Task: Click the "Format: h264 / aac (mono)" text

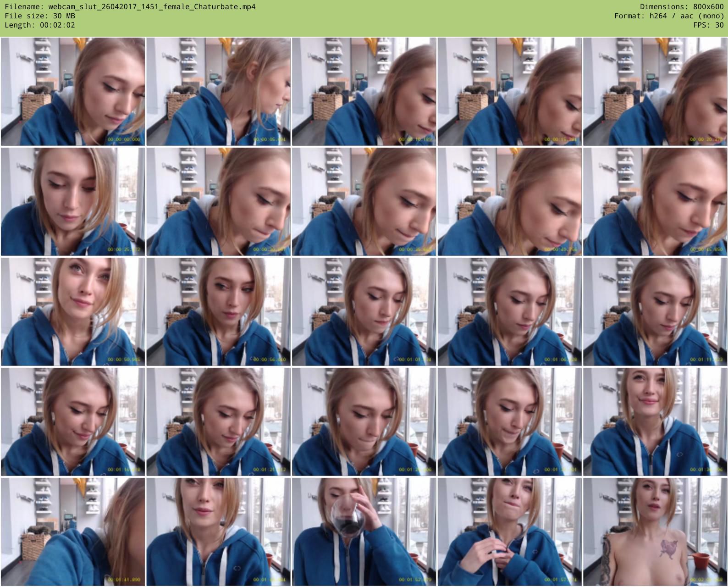Action: (x=669, y=16)
